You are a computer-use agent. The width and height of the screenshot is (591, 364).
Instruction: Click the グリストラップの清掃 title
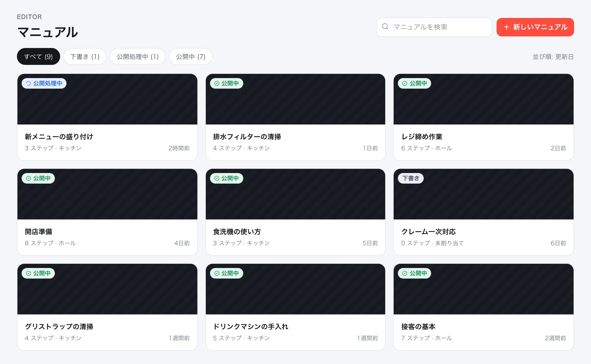click(59, 327)
